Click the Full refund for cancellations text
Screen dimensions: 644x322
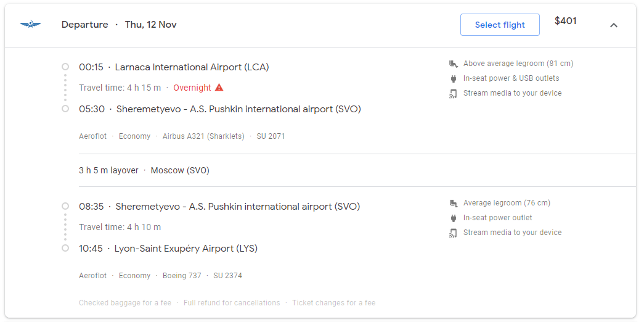tap(232, 303)
